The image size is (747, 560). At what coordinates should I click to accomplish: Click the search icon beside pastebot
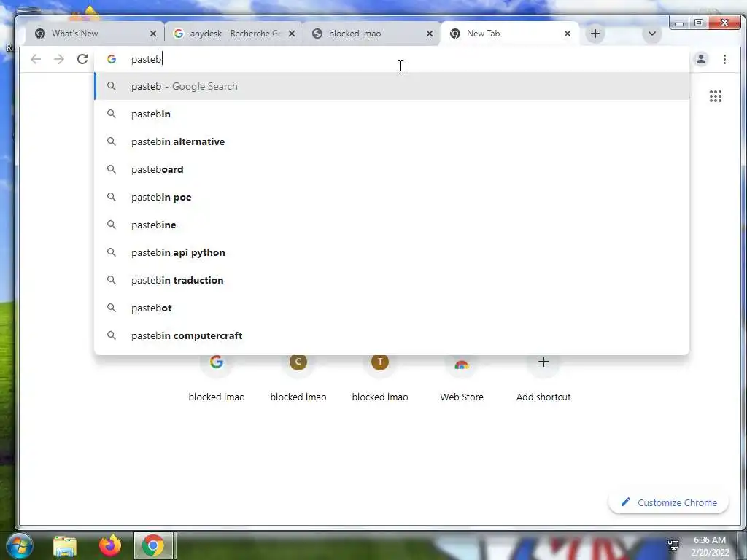coord(112,308)
